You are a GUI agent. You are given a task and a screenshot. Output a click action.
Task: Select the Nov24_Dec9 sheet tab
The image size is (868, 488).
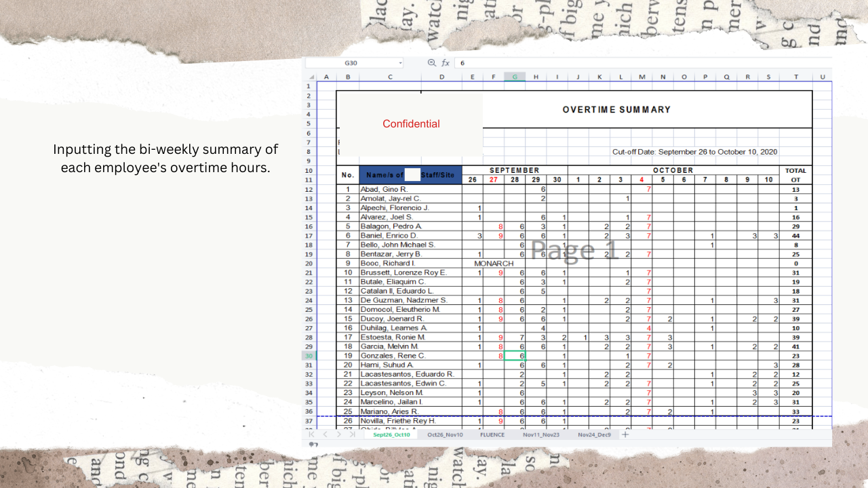pyautogui.click(x=594, y=434)
